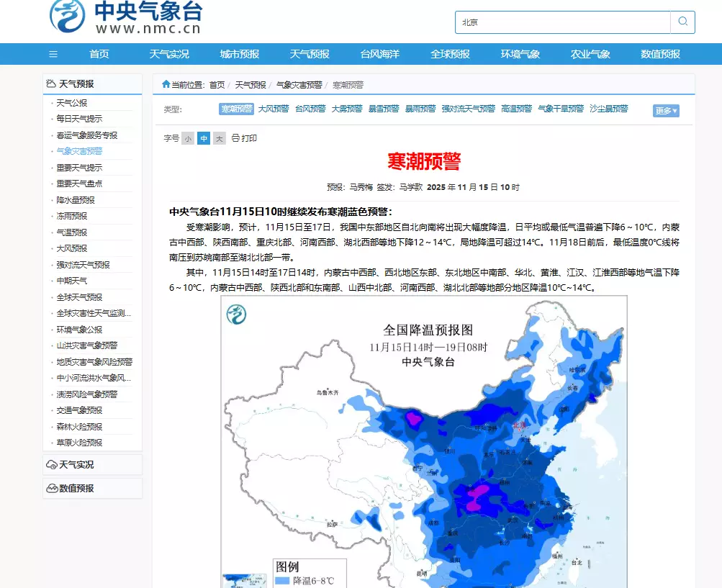The width and height of the screenshot is (722, 588).
Task: Expand the 天气实况 sidebar section
Action: click(76, 464)
